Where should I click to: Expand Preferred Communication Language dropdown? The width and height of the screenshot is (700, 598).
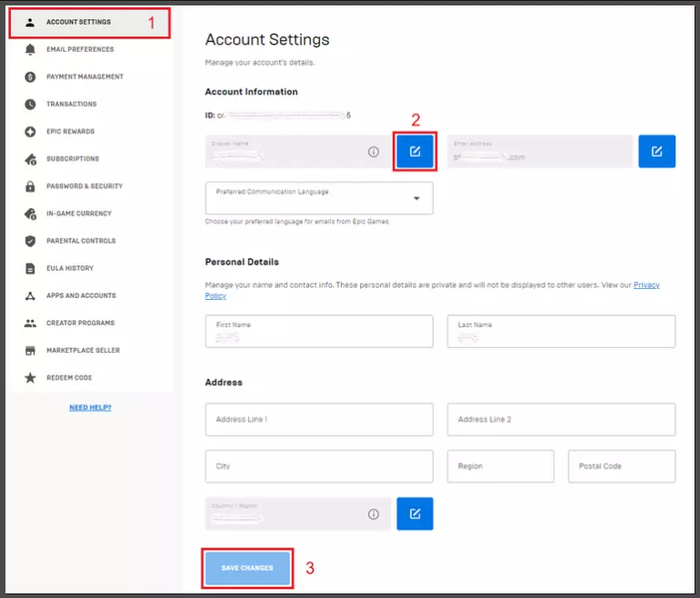click(x=319, y=198)
